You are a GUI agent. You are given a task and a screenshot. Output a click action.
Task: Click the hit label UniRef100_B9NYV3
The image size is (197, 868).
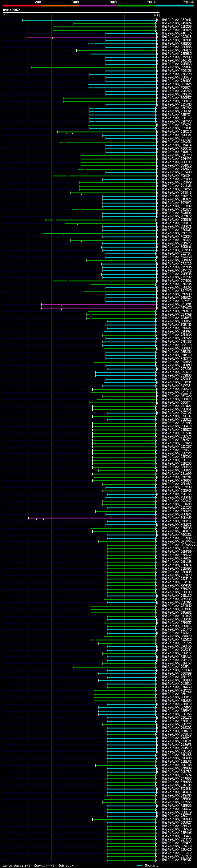176,121
